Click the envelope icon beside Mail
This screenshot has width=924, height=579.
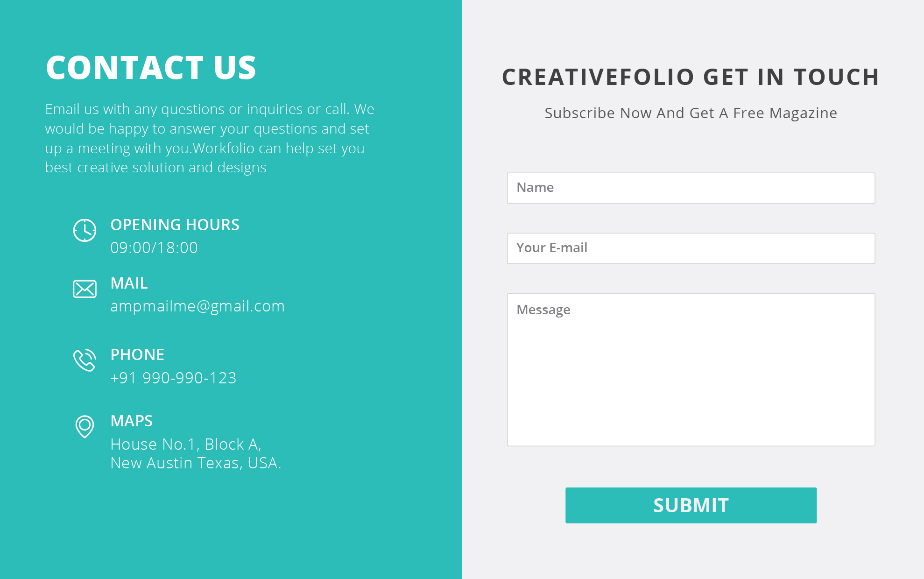pyautogui.click(x=85, y=289)
